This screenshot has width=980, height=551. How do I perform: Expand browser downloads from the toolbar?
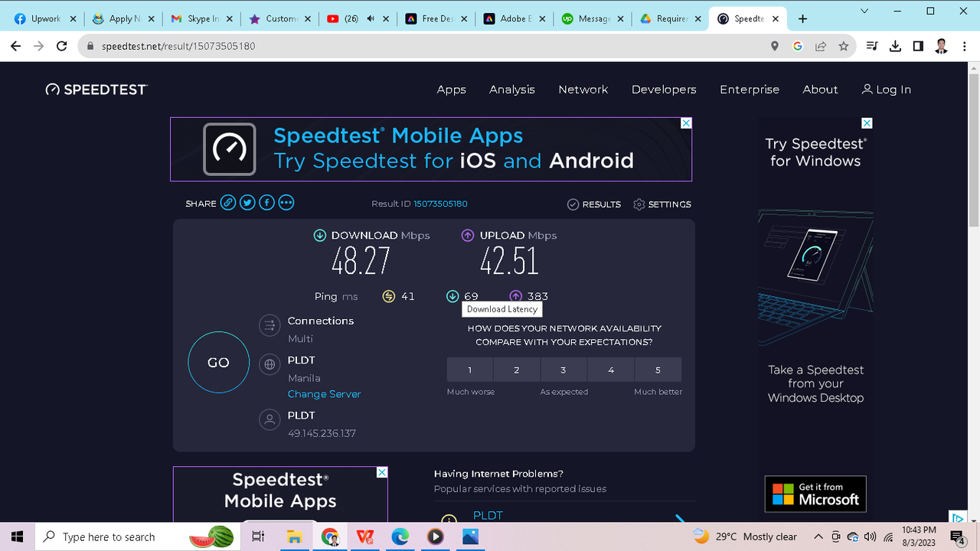coord(895,46)
